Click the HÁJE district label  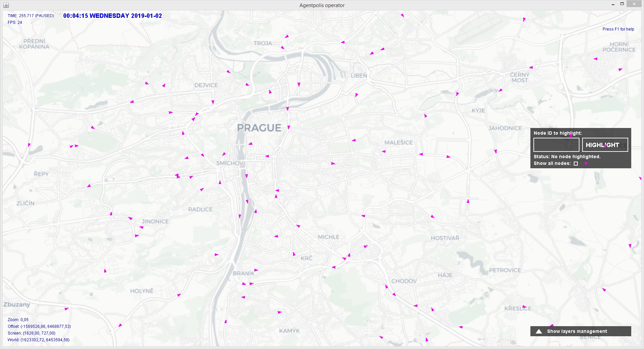(x=445, y=275)
